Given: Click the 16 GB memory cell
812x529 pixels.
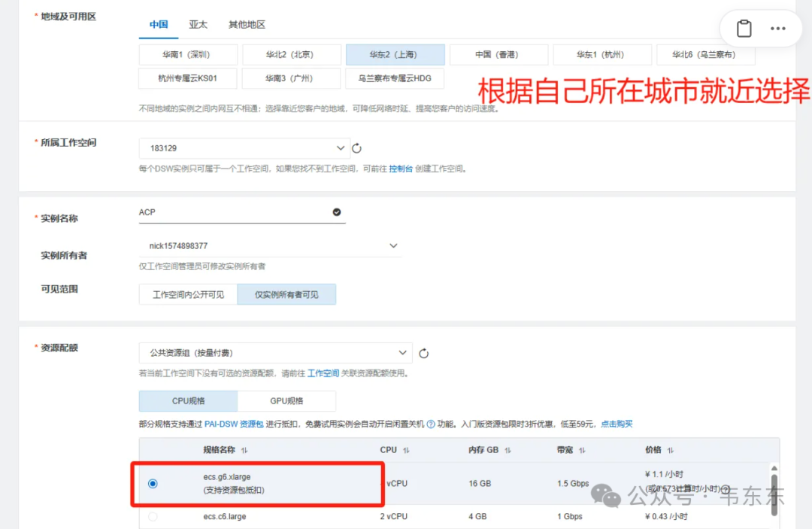Looking at the screenshot, I should (x=480, y=483).
